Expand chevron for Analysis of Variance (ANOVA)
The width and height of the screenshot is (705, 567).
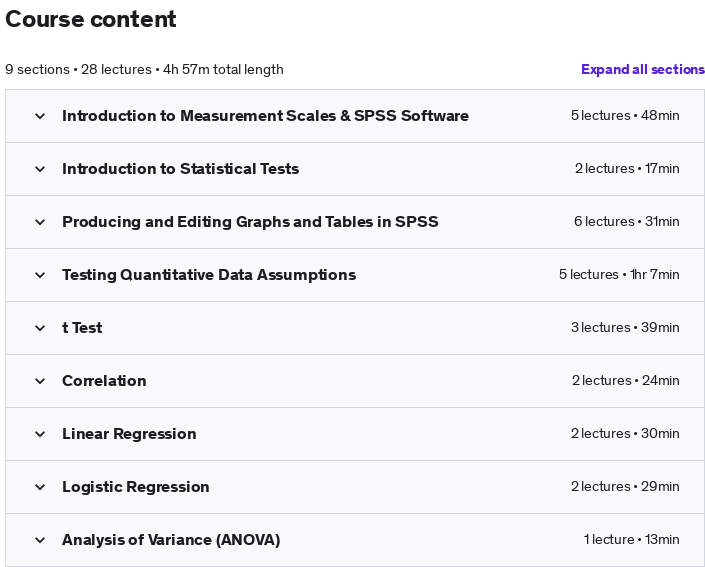tap(40, 540)
